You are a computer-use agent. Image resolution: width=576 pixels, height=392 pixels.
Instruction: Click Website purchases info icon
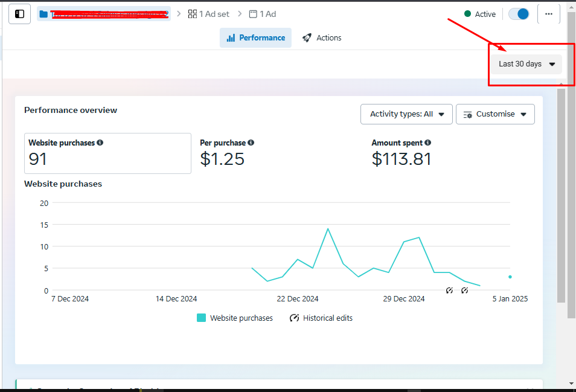pyautogui.click(x=100, y=143)
